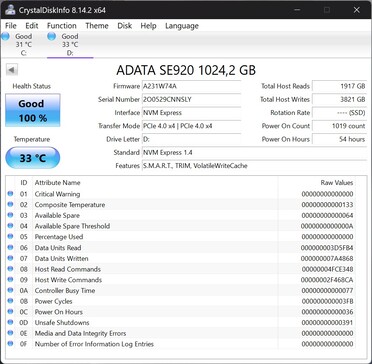Click the Serial Number field
The image size is (372, 364).
(x=191, y=99)
